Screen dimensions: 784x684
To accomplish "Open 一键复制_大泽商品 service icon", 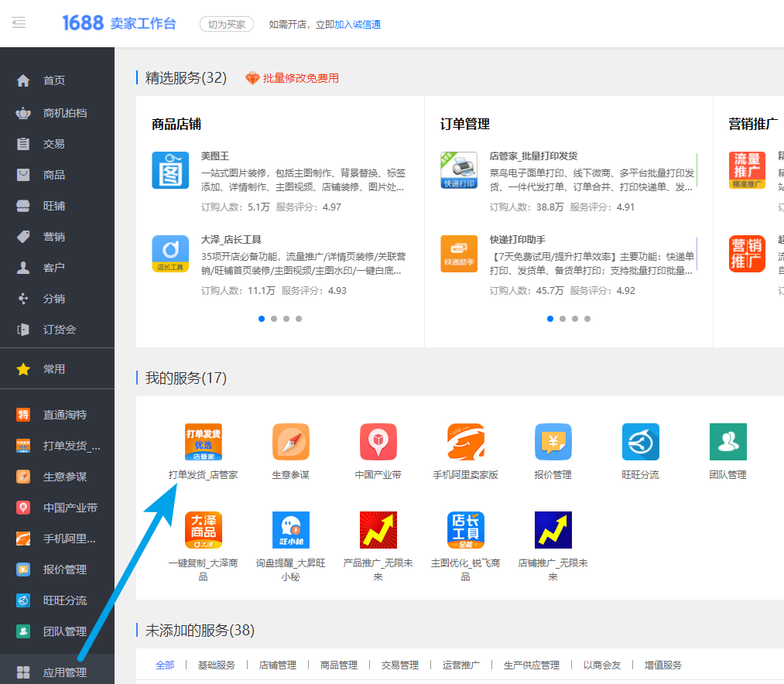I will 204,530.
